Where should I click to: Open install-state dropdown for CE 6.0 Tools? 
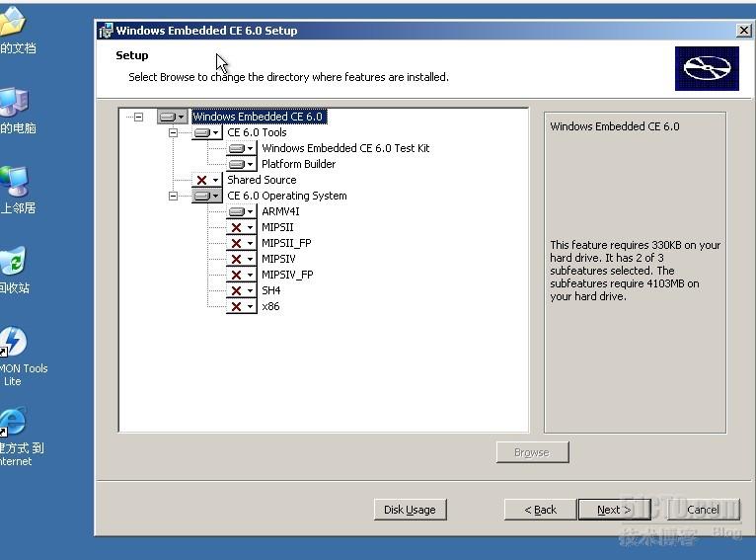tap(207, 132)
